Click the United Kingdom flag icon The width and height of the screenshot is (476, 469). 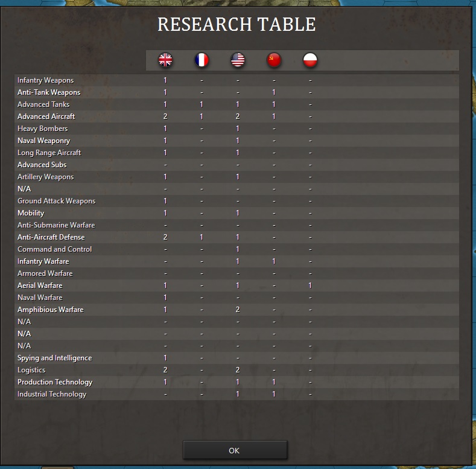[165, 60]
